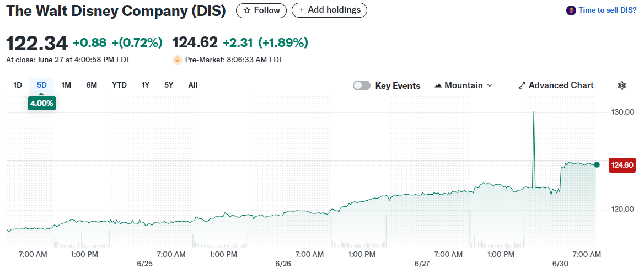The height and width of the screenshot is (268, 644).
Task: Open the Mountain chart type dropdown
Action: [463, 85]
